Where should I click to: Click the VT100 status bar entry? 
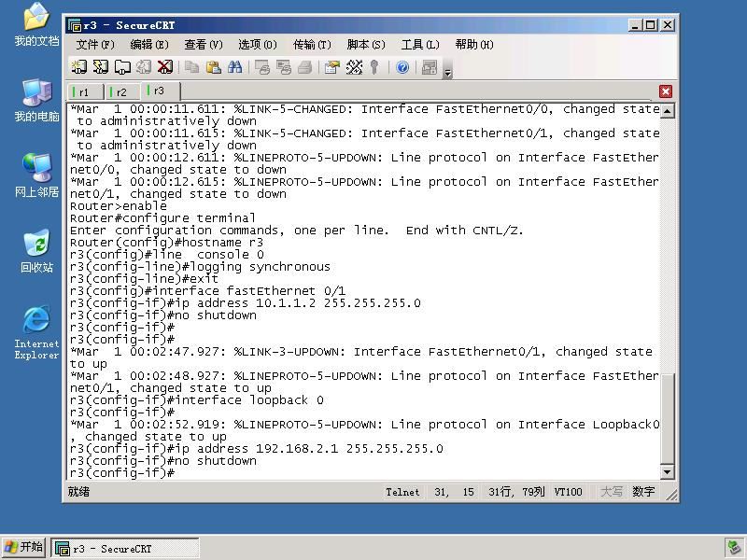tap(568, 492)
